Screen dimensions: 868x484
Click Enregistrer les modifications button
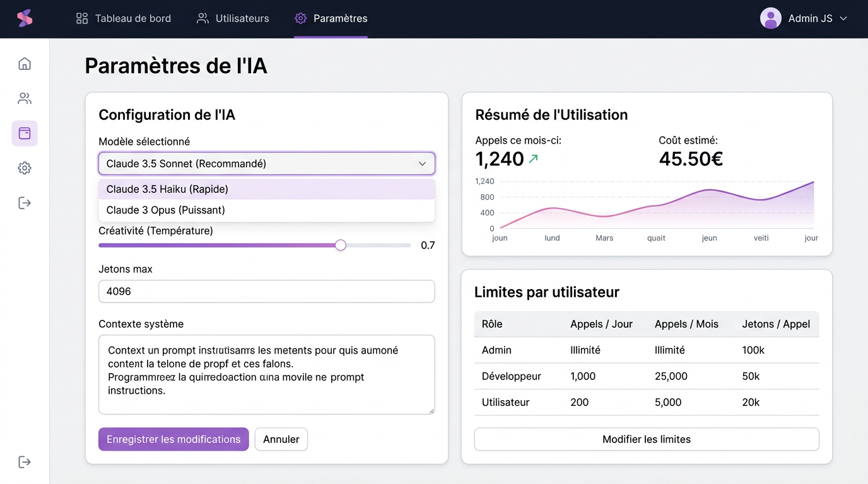point(173,439)
